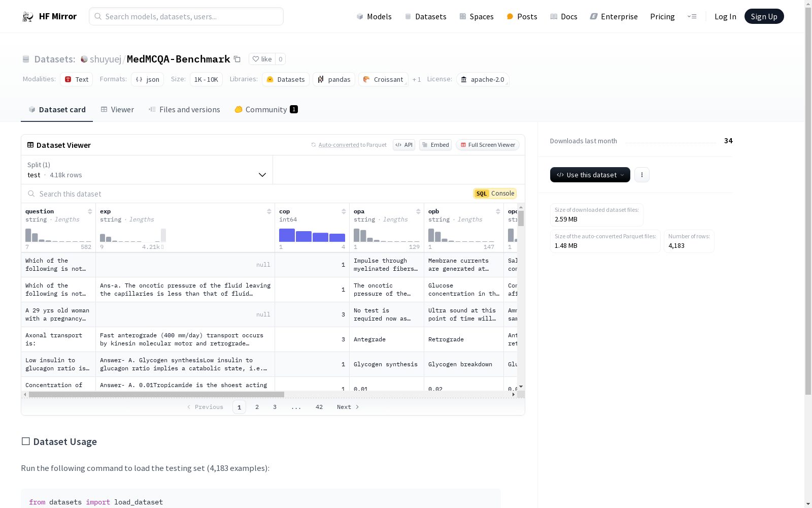This screenshot has height=508, width=812.
Task: Sort the question column
Action: (90, 211)
